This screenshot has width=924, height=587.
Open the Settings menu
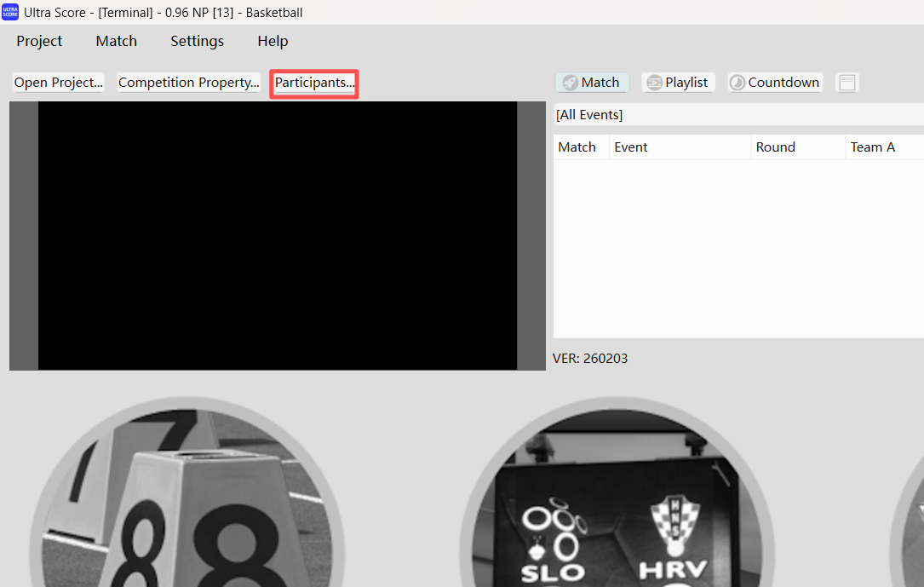(197, 41)
